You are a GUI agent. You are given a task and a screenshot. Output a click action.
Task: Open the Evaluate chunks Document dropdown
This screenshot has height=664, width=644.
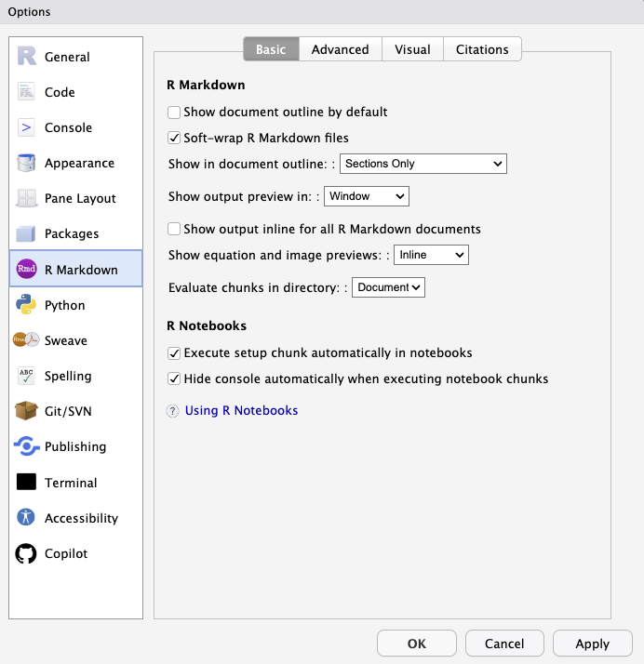click(388, 287)
